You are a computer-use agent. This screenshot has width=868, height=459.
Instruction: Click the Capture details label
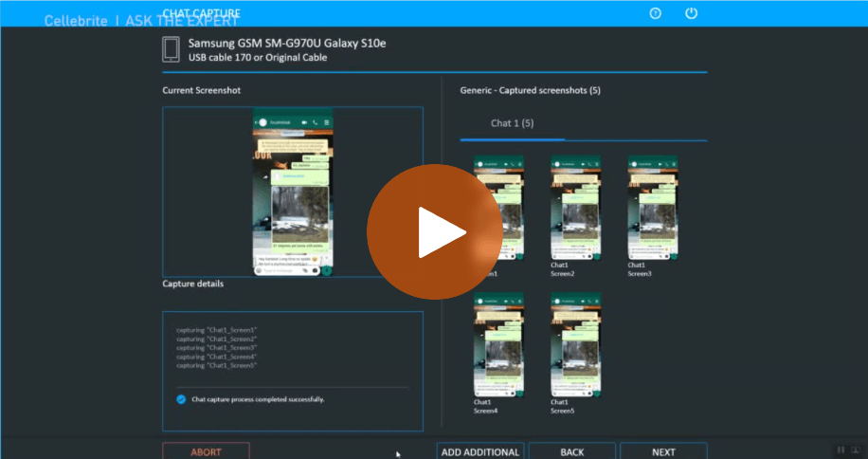pyautogui.click(x=193, y=284)
